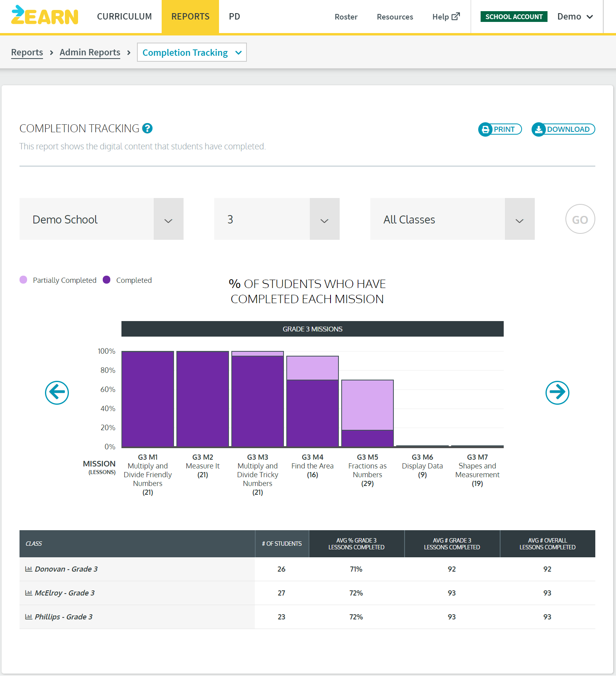Image resolution: width=616 pixels, height=676 pixels.
Task: Click the G3 M1 completed bar
Action: [x=148, y=399]
